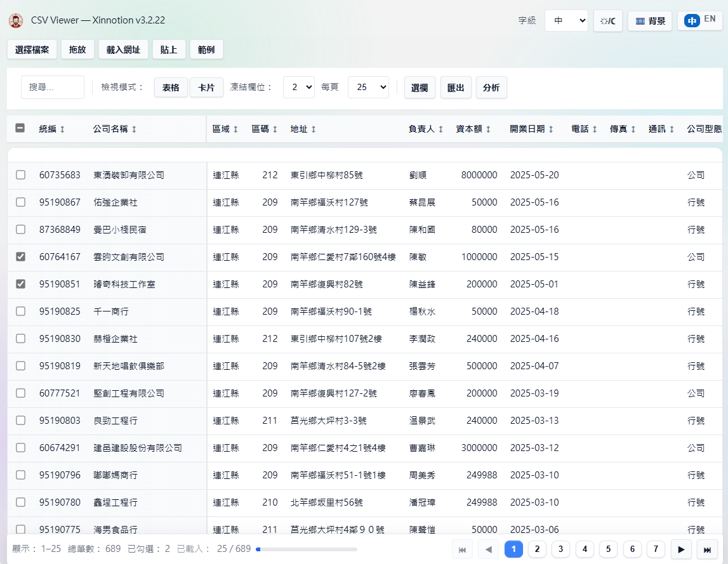
Task: Sort by 資本額 column sort arrows
Action: tap(488, 129)
